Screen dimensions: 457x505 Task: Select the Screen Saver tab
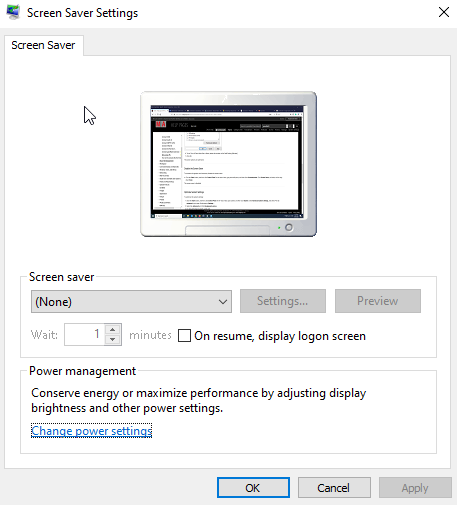pos(43,45)
